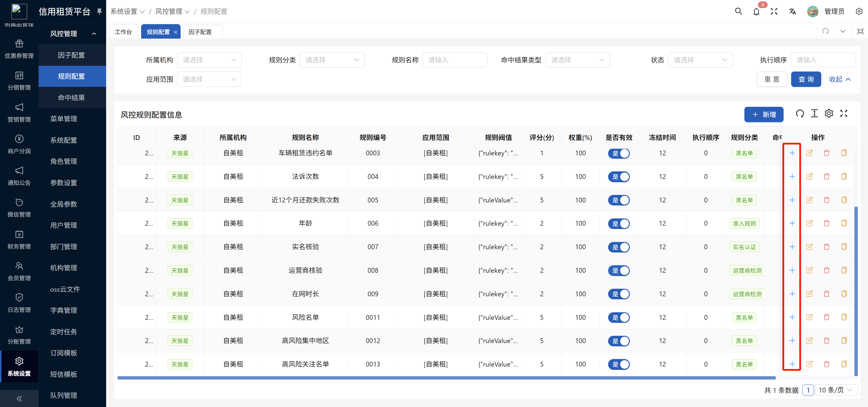Screen dimensions: 868x407
Task: Click the 新增 button
Action: click(x=764, y=114)
